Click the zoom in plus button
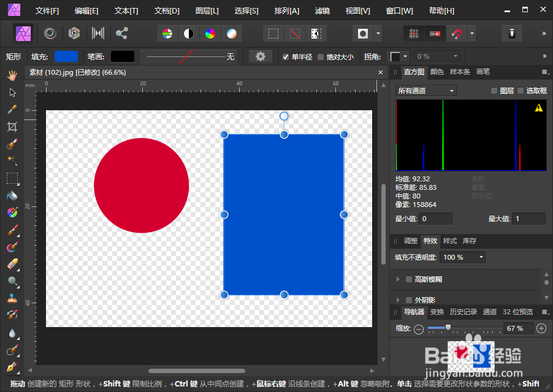553x392 pixels. (541, 328)
